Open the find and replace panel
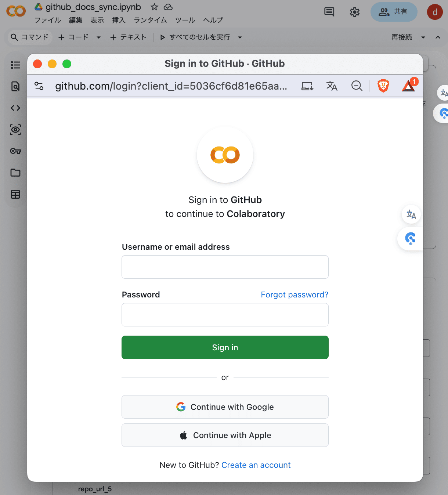This screenshot has height=495, width=448. click(15, 86)
